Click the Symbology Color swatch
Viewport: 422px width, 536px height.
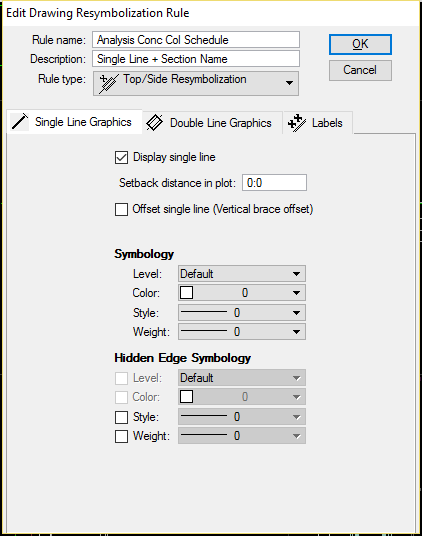[x=187, y=293]
